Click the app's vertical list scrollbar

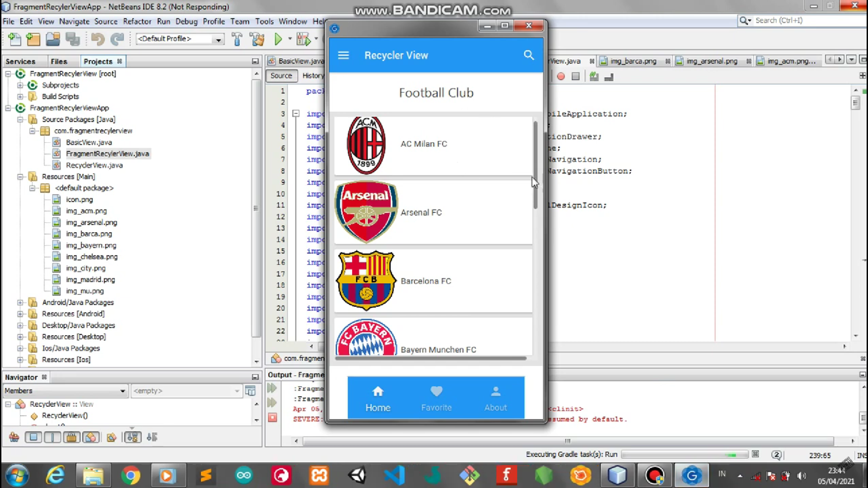pos(535,165)
